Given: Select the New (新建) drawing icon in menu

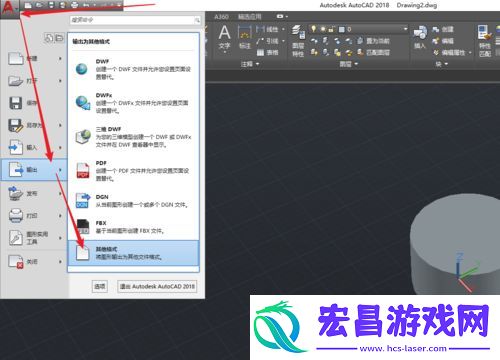Looking at the screenshot, I should click(16, 58).
